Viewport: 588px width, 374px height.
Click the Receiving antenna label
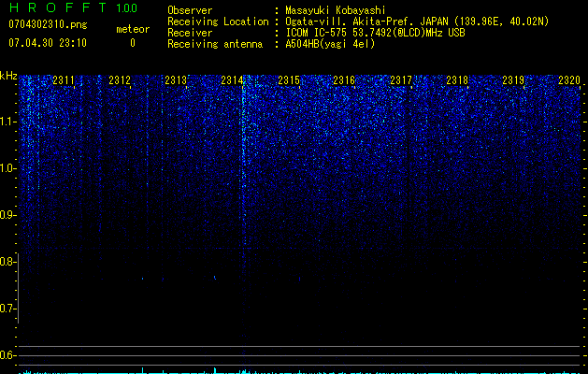(x=215, y=44)
